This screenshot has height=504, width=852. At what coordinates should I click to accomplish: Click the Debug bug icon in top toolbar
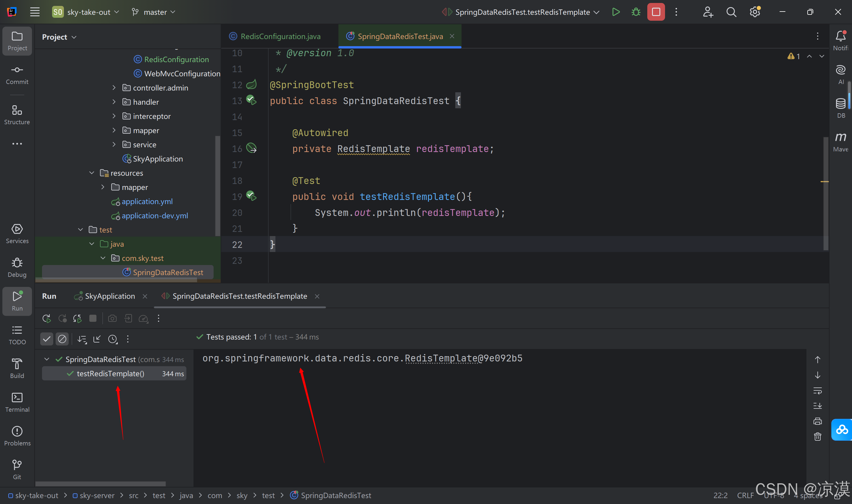pyautogui.click(x=636, y=12)
